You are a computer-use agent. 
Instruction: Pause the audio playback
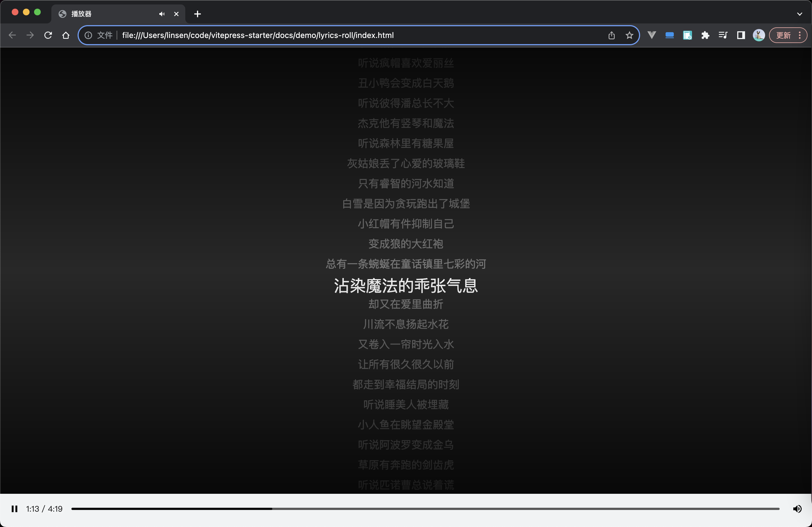pos(14,509)
